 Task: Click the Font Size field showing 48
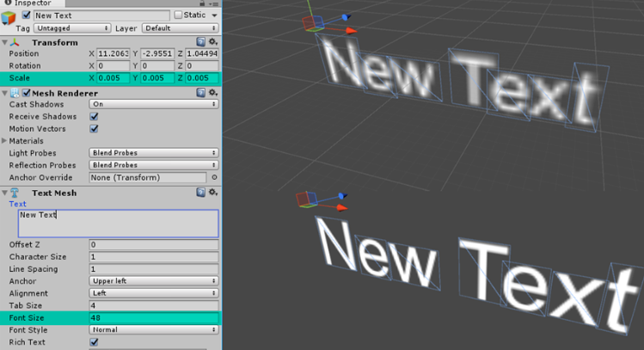click(154, 318)
